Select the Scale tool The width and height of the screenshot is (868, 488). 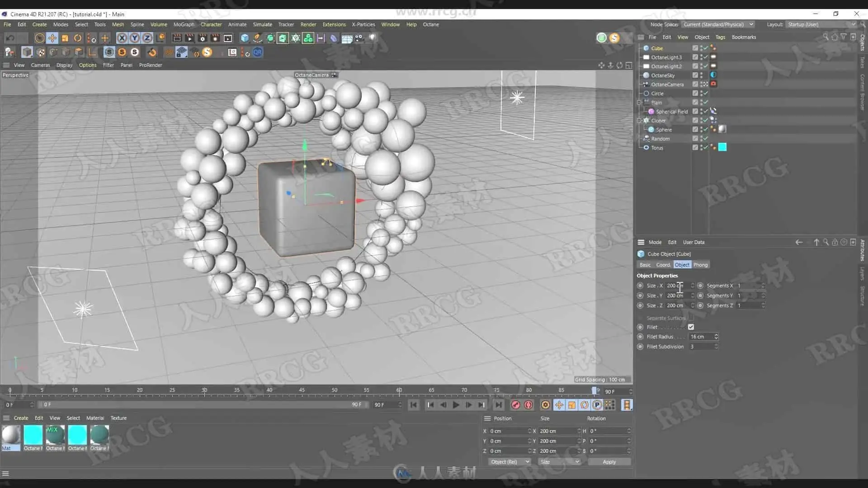coord(65,38)
